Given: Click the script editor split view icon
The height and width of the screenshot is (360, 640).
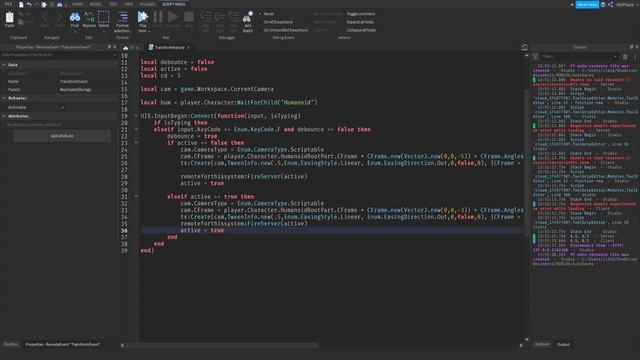Looking at the screenshot, I should point(524,47).
